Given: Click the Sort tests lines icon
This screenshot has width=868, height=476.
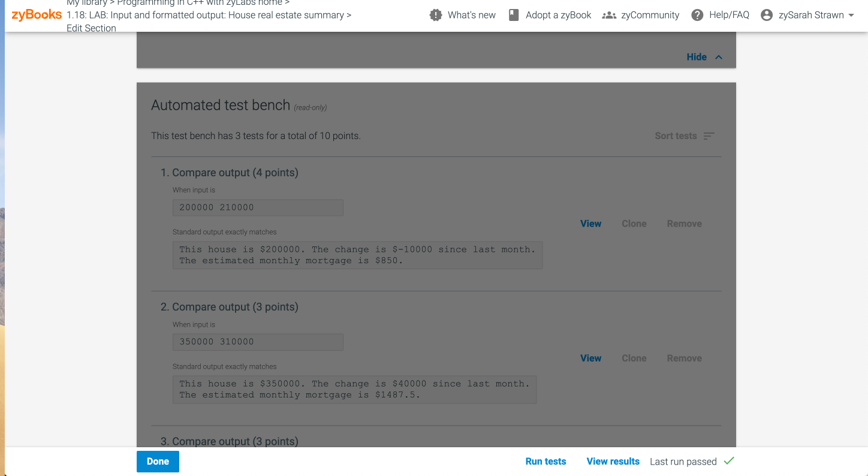Looking at the screenshot, I should (x=709, y=136).
